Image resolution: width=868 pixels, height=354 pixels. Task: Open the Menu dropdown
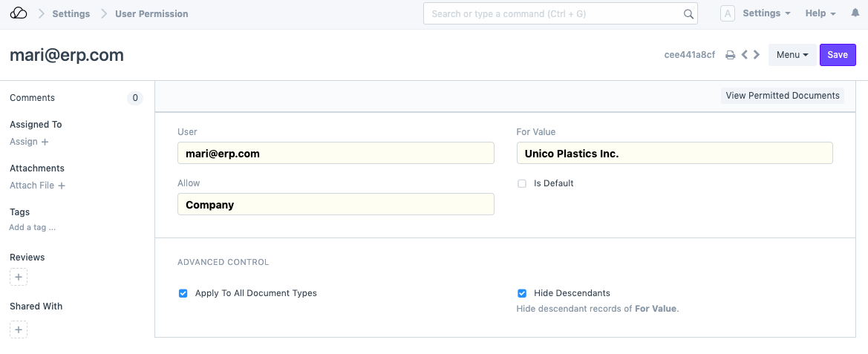click(792, 55)
